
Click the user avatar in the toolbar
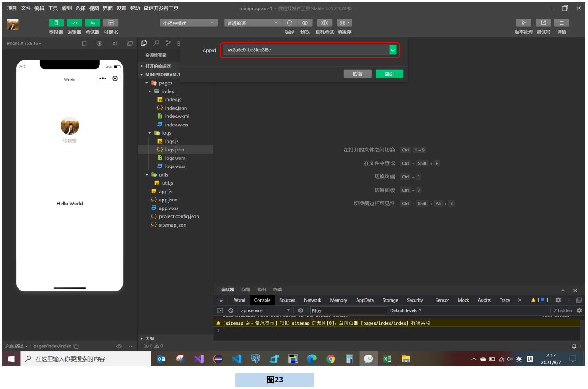point(12,25)
